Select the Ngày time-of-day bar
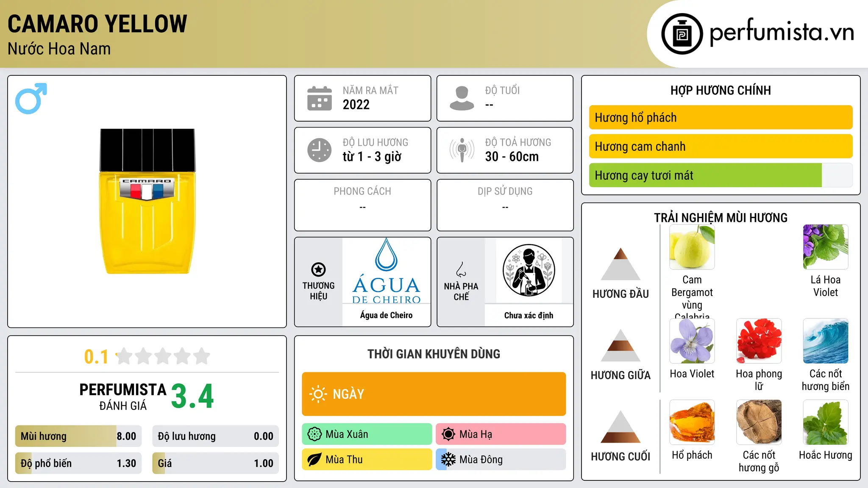The width and height of the screenshot is (868, 488). coord(434,394)
